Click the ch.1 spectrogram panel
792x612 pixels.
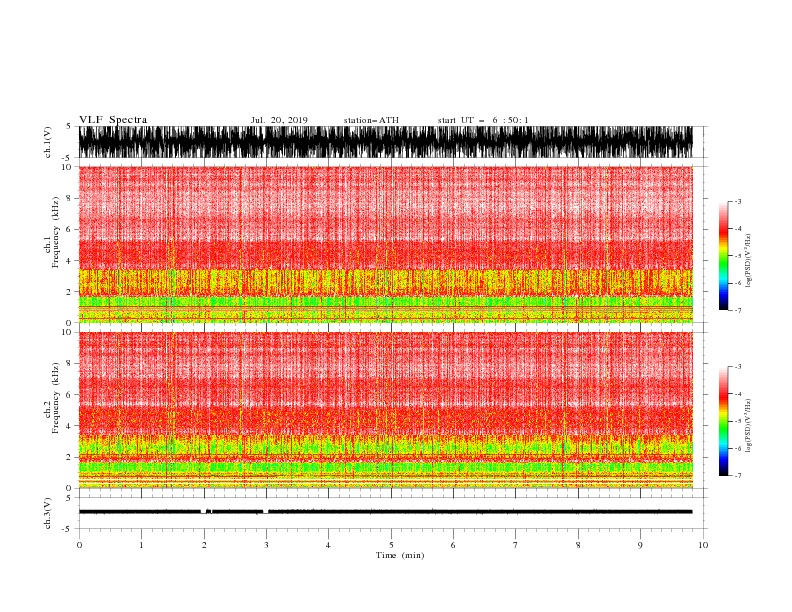pos(385,244)
